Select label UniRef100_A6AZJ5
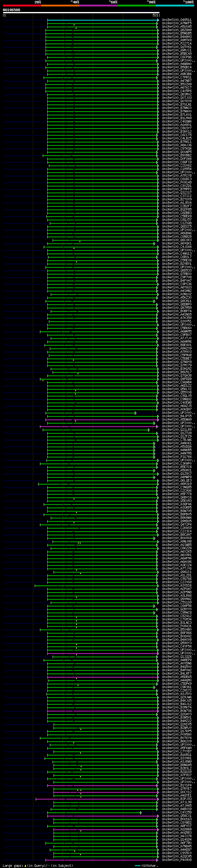The width and height of the screenshot is (197, 868). (177, 406)
